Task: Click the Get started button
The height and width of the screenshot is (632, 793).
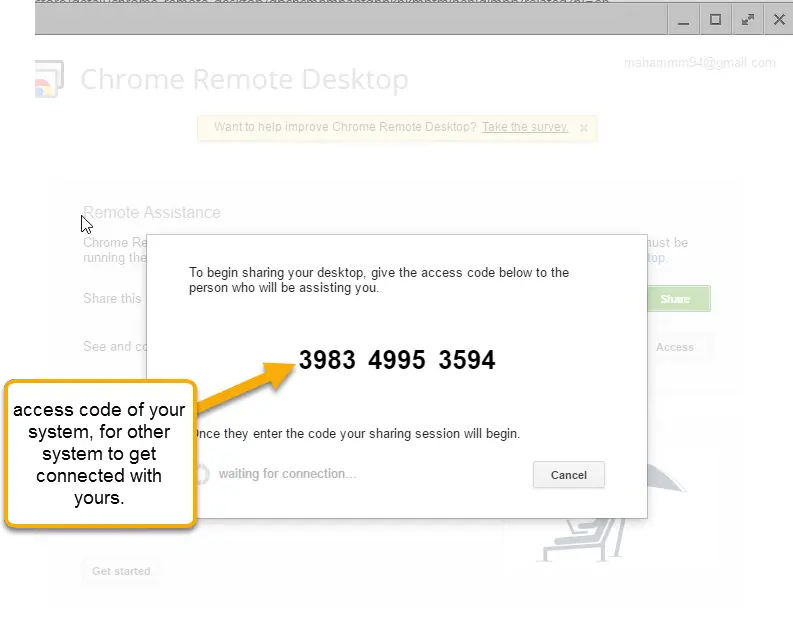Action: click(x=121, y=571)
